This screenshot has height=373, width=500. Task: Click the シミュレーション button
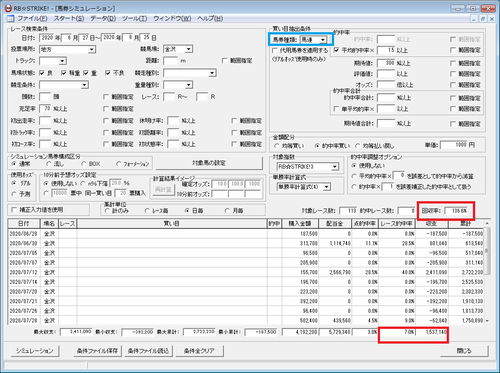pos(35,351)
